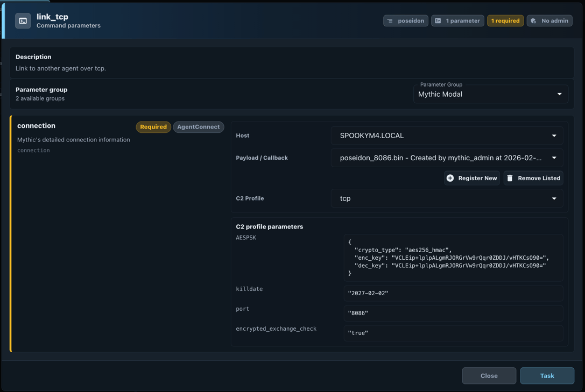
Task: Click the port parameter label
Action: click(243, 309)
